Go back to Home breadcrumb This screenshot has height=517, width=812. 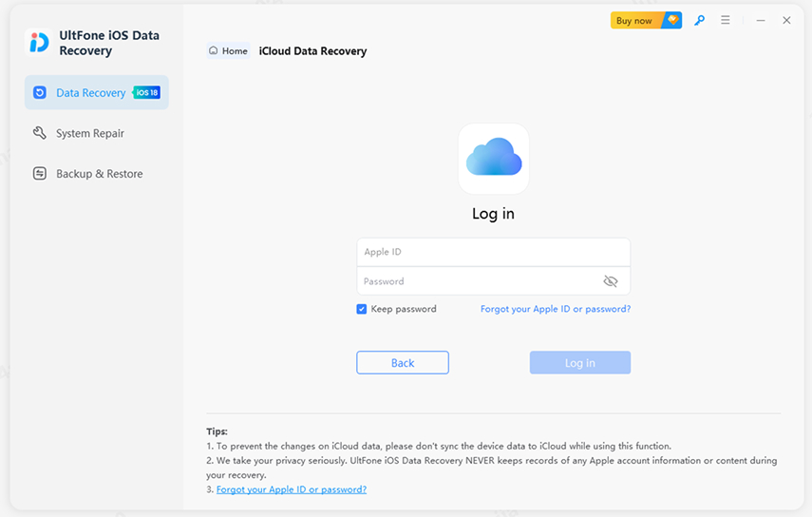click(228, 50)
